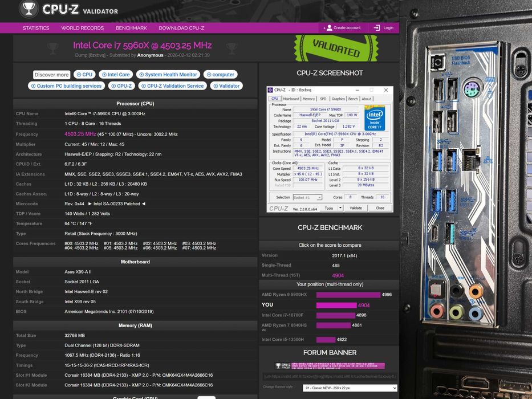The image size is (532, 399).
Task: Click trophy icon left of processor title
Action: 52,48
